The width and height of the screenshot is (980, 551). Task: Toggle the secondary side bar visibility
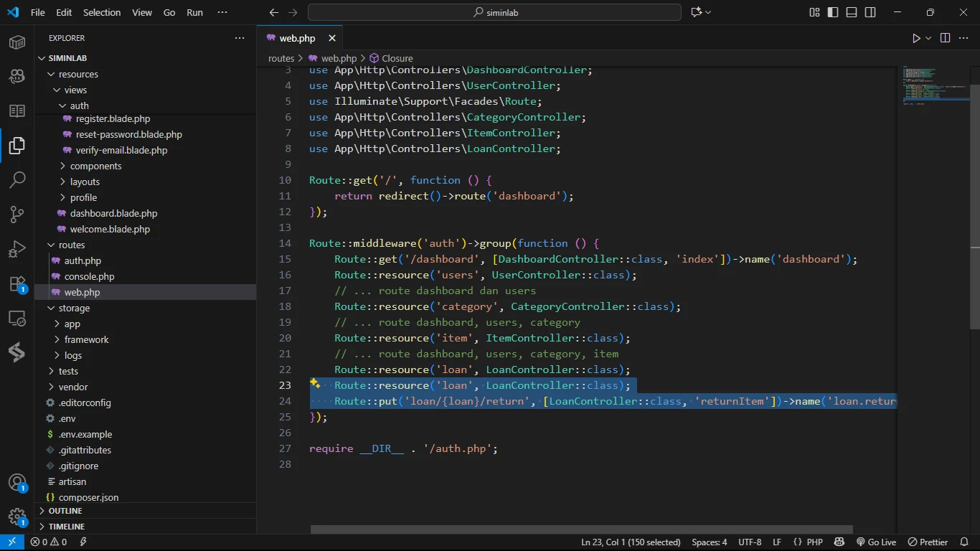coord(870,12)
